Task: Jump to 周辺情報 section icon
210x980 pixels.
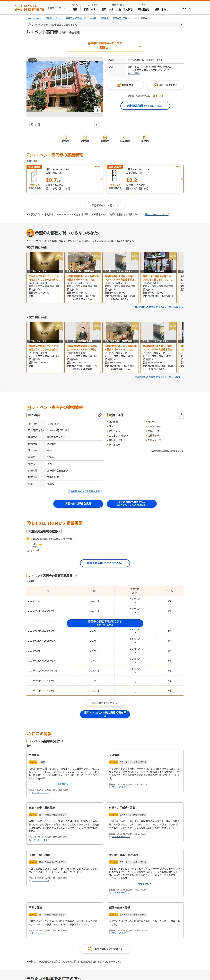Action: pyautogui.click(x=145, y=138)
